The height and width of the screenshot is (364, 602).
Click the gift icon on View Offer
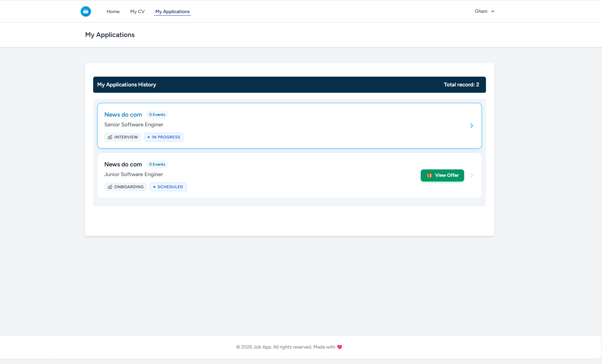coord(429,175)
